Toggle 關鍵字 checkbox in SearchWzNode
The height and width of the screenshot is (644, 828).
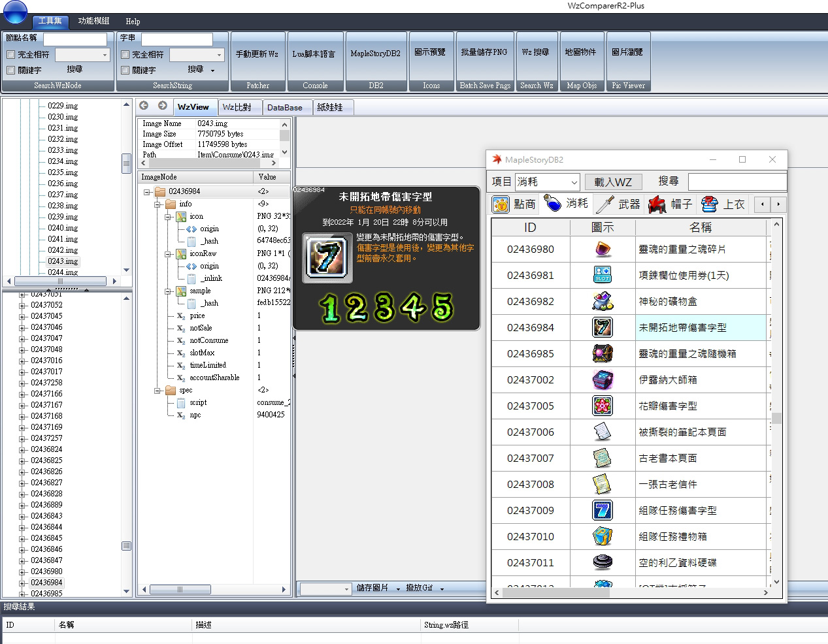[x=10, y=70]
